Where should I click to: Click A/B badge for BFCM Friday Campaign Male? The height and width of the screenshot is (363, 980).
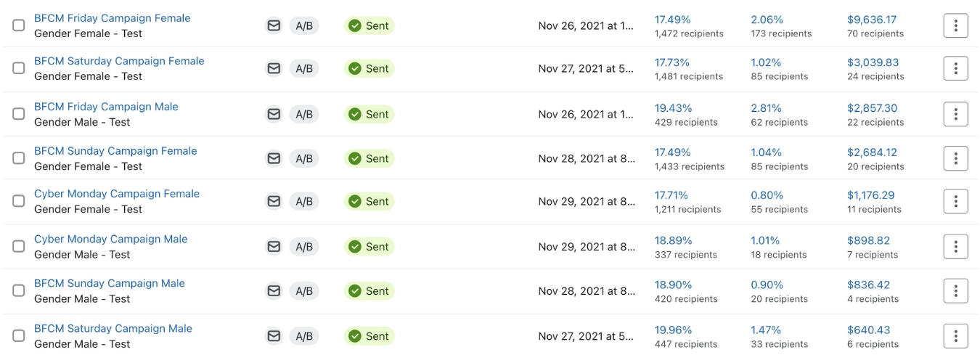pos(304,114)
